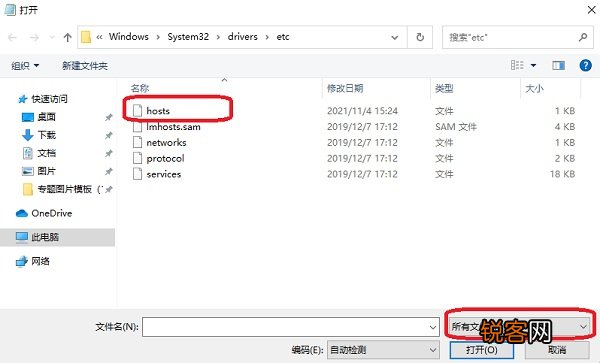This screenshot has width=600, height=363.
Task: Click the drivers breadcrumb segment
Action: point(243,37)
